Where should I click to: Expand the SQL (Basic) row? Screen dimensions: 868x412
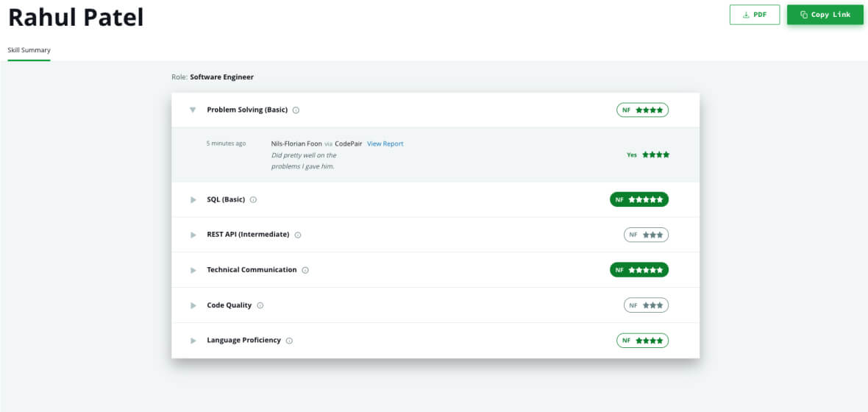pos(193,200)
